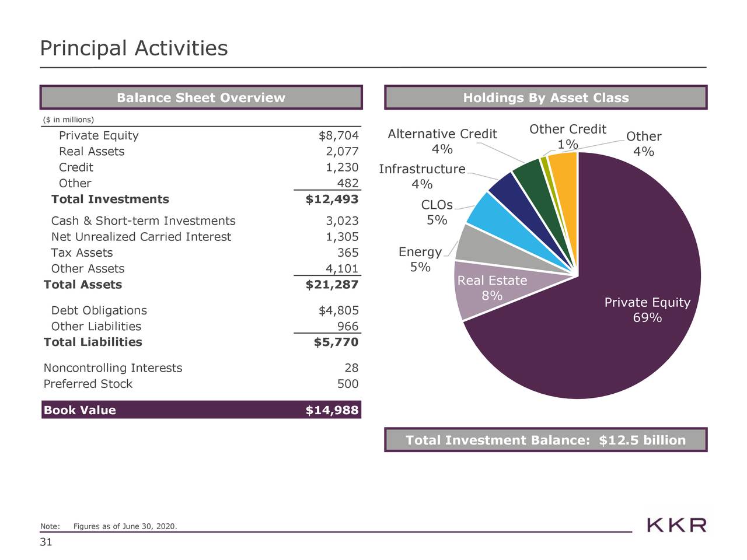Select the Balance Sheet Overview header
Image resolution: width=747 pixels, height=560 pixels.
201,97
